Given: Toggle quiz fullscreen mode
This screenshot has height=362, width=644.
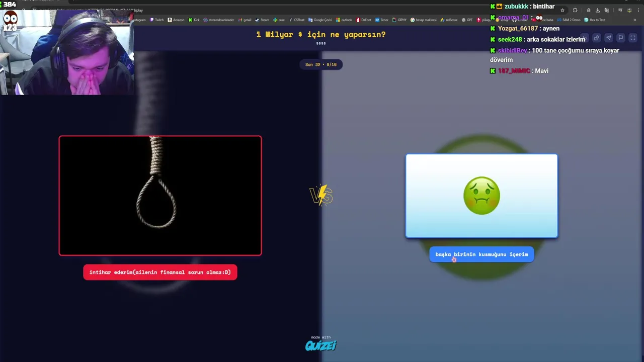Looking at the screenshot, I should 633,38.
